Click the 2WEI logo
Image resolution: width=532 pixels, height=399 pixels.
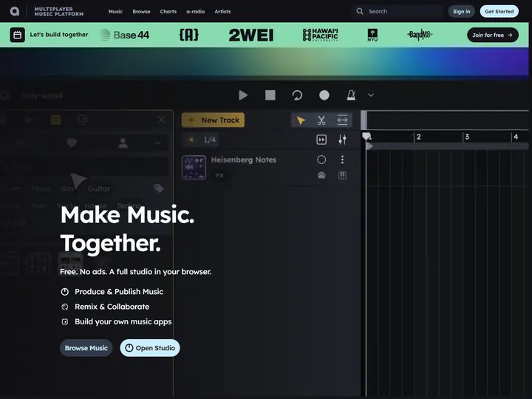(x=251, y=35)
